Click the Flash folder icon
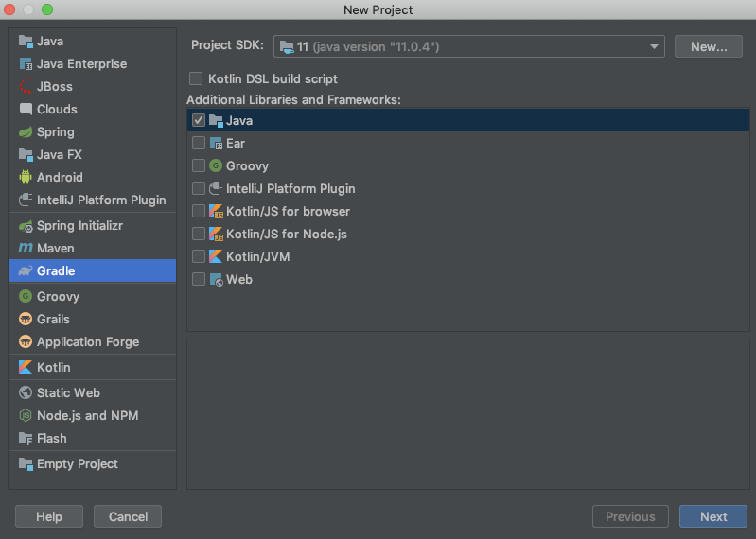 (26, 439)
